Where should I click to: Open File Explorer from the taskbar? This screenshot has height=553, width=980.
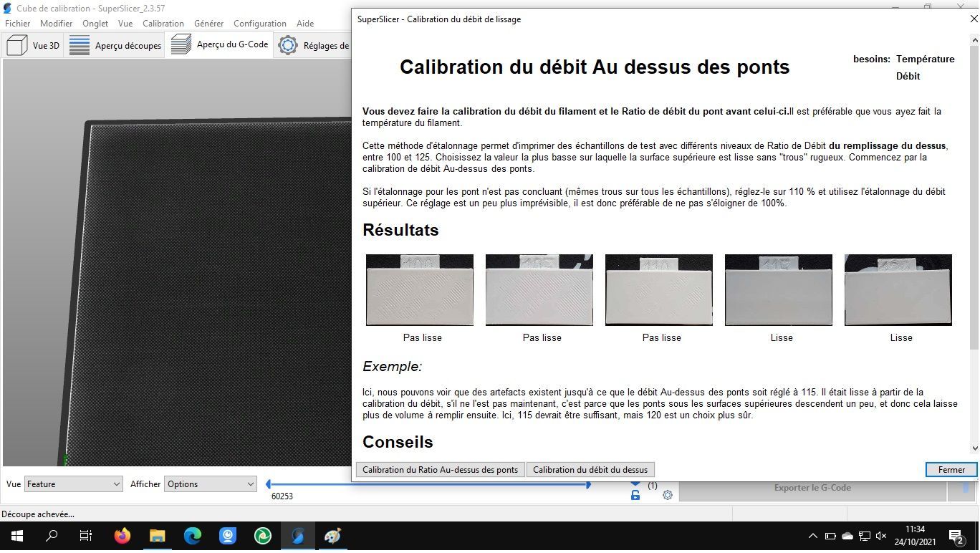[158, 536]
